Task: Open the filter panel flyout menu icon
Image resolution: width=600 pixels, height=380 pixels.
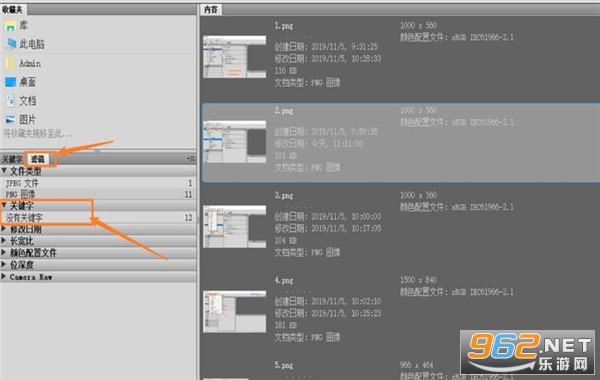Action: [191, 158]
